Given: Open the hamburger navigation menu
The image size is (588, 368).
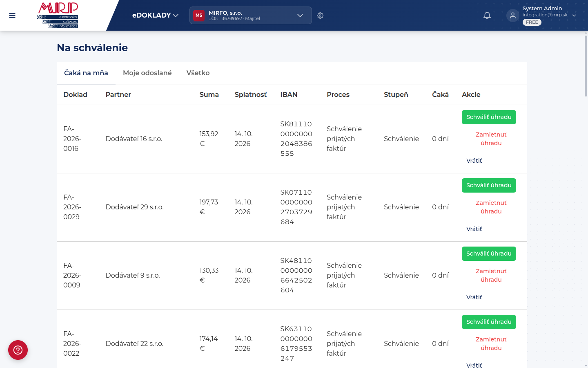Looking at the screenshot, I should coord(12,16).
